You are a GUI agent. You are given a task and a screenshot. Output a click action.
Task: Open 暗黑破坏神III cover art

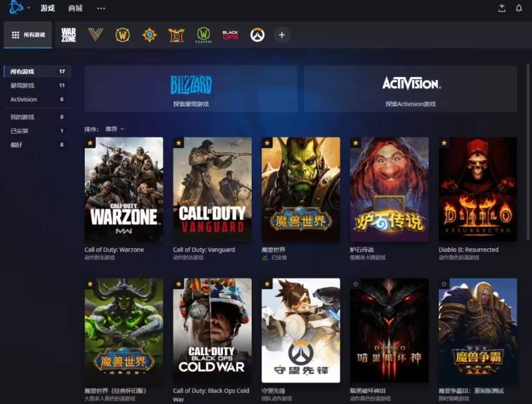389,330
